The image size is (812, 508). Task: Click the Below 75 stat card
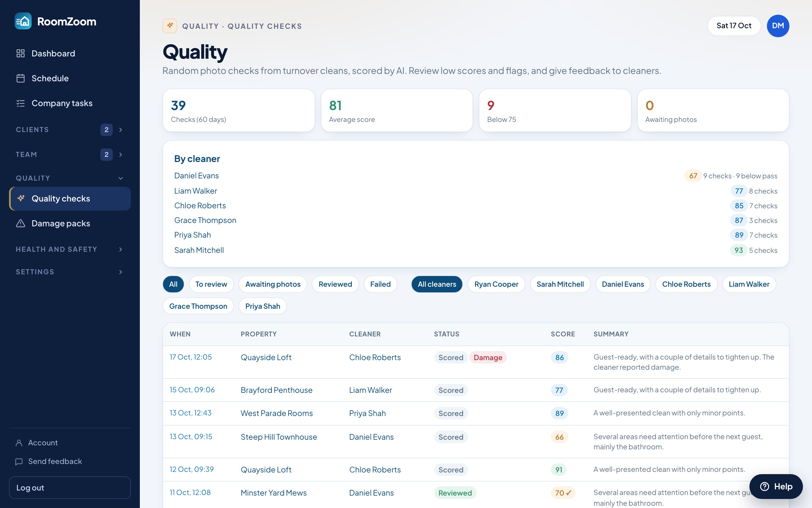(x=555, y=110)
